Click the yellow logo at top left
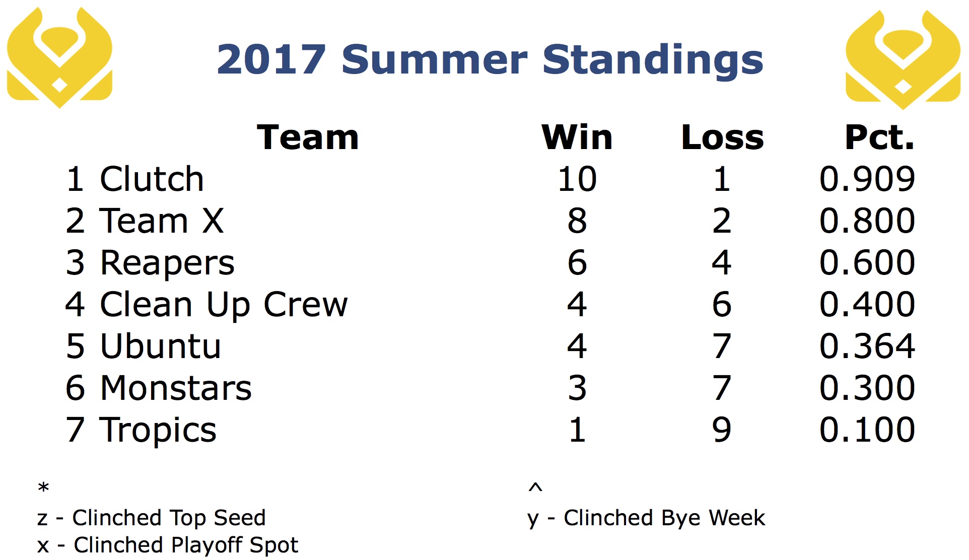Viewport: 969px width, 560px height. click(x=59, y=58)
